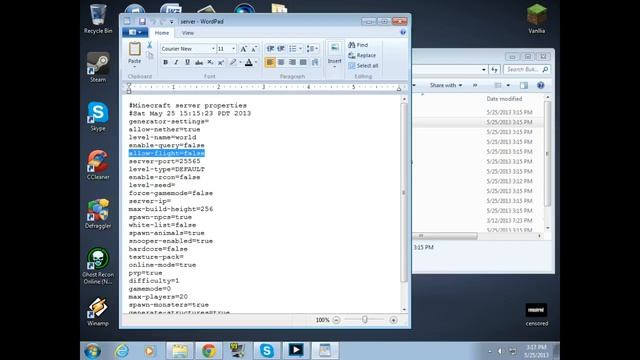Click the Grow font icon
The height and width of the screenshot is (360, 640).
(244, 49)
